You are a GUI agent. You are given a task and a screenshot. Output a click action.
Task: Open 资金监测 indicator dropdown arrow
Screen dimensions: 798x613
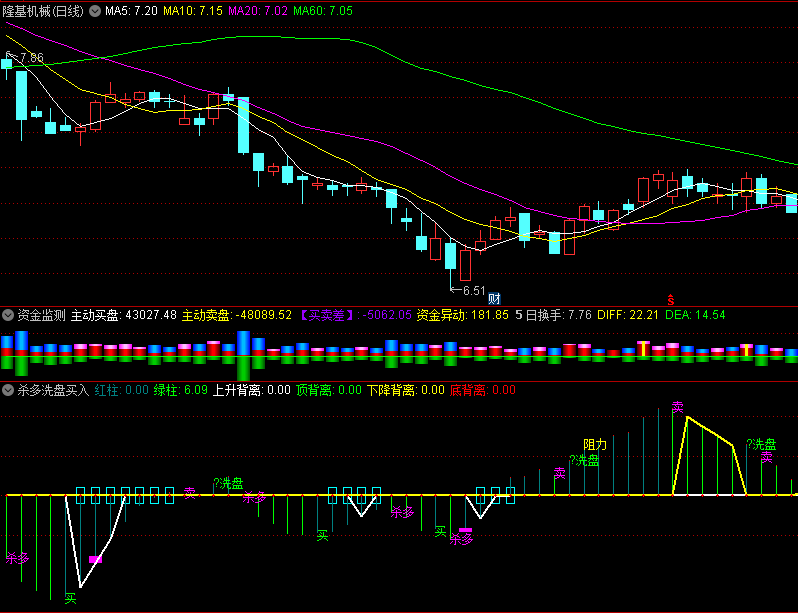pos(8,315)
